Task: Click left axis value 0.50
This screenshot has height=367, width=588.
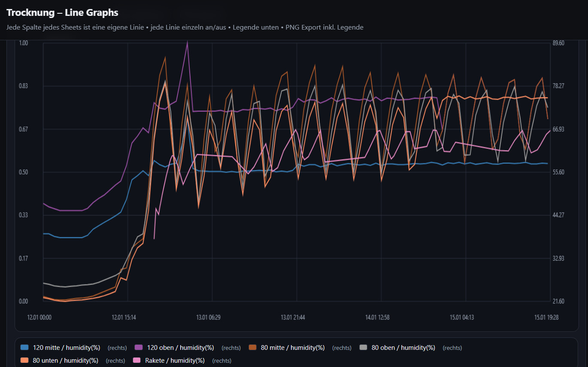Action: coord(23,172)
